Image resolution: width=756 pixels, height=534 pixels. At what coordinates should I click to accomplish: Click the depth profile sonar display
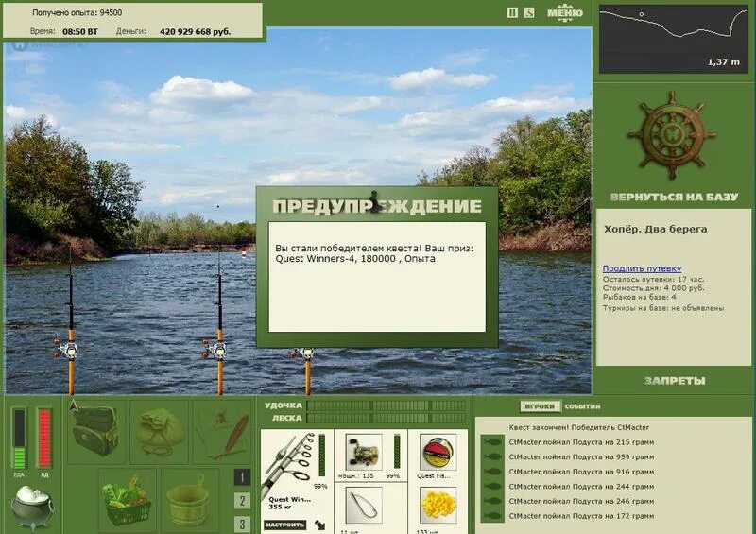pos(673,39)
